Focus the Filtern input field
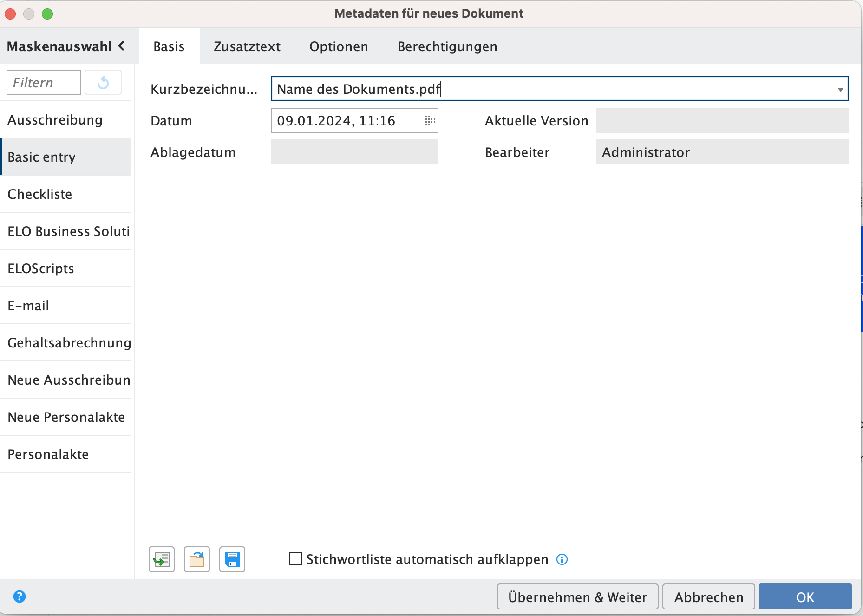This screenshot has height=616, width=863. click(x=44, y=83)
